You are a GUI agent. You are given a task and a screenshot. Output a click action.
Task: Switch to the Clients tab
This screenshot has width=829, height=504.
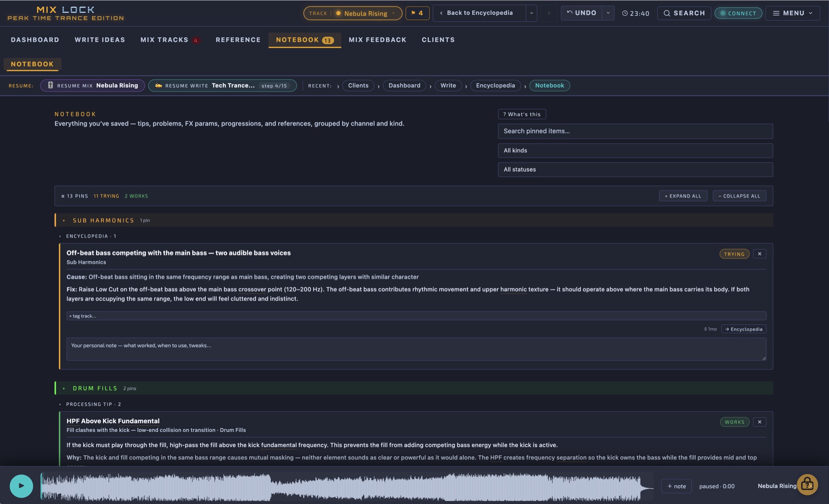[x=438, y=40]
